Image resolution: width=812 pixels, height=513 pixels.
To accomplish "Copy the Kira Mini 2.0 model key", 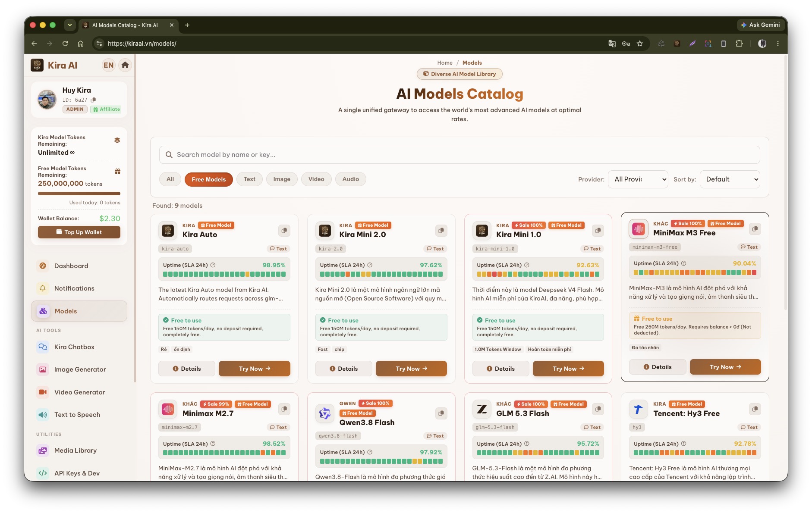I will point(441,231).
